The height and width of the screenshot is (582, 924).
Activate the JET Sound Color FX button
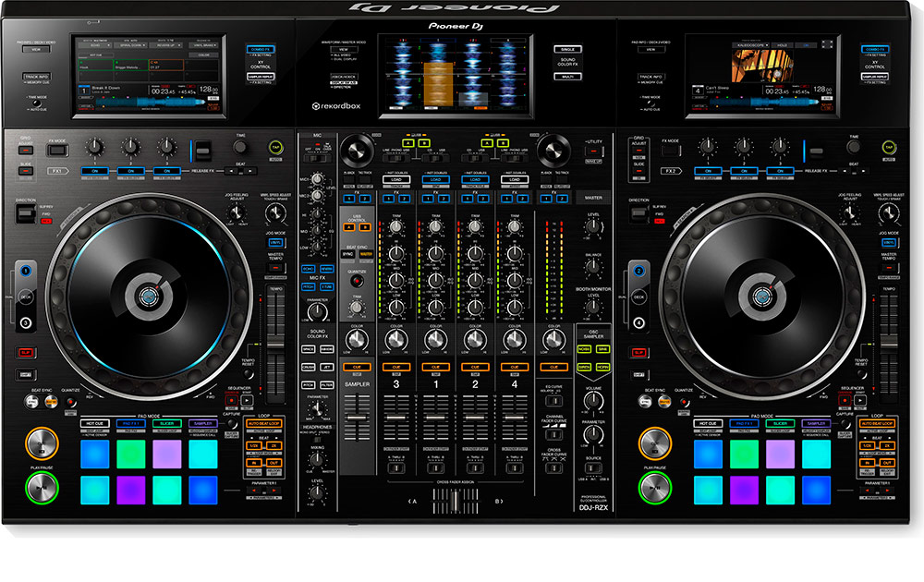[x=326, y=367]
